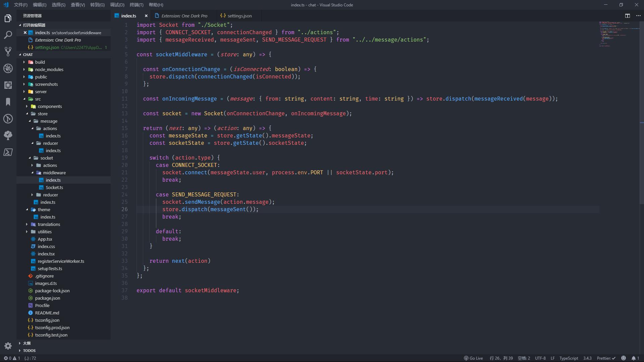Open more editor actions ellipsis menu
The height and width of the screenshot is (362, 644).
pos(638,16)
